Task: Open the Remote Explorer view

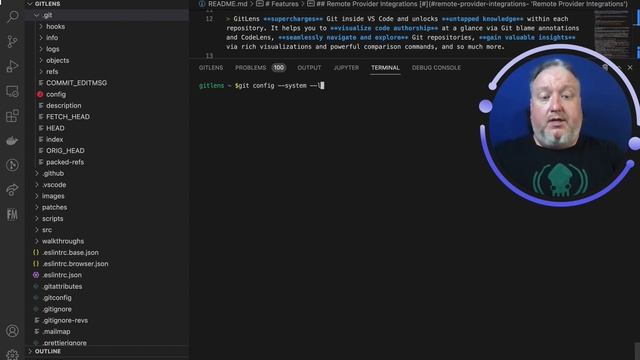Action: pyautogui.click(x=12, y=91)
